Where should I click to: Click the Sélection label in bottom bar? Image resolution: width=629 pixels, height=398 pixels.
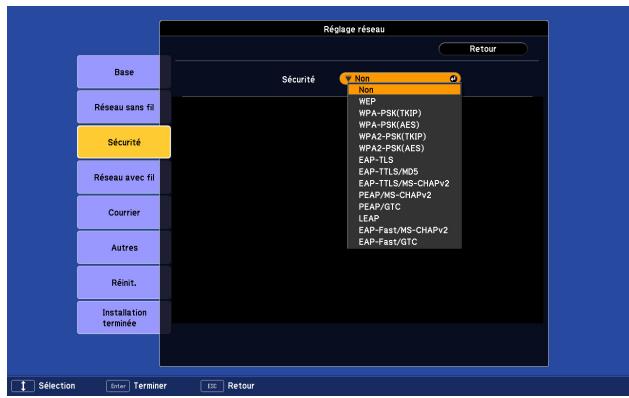pyautogui.click(x=57, y=386)
